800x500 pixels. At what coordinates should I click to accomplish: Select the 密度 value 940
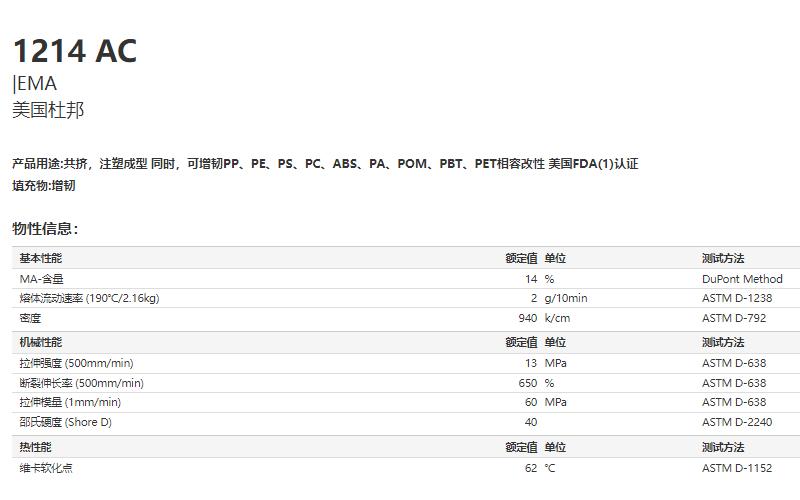[528, 318]
